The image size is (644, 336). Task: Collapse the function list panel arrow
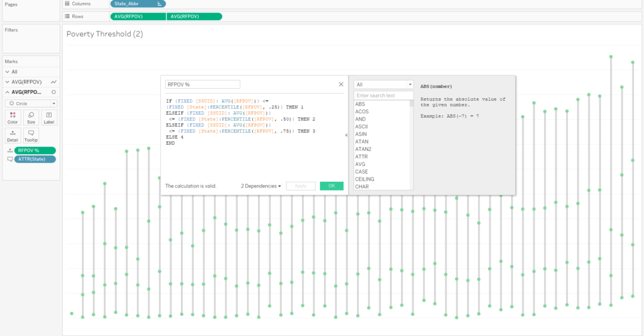[x=346, y=135]
